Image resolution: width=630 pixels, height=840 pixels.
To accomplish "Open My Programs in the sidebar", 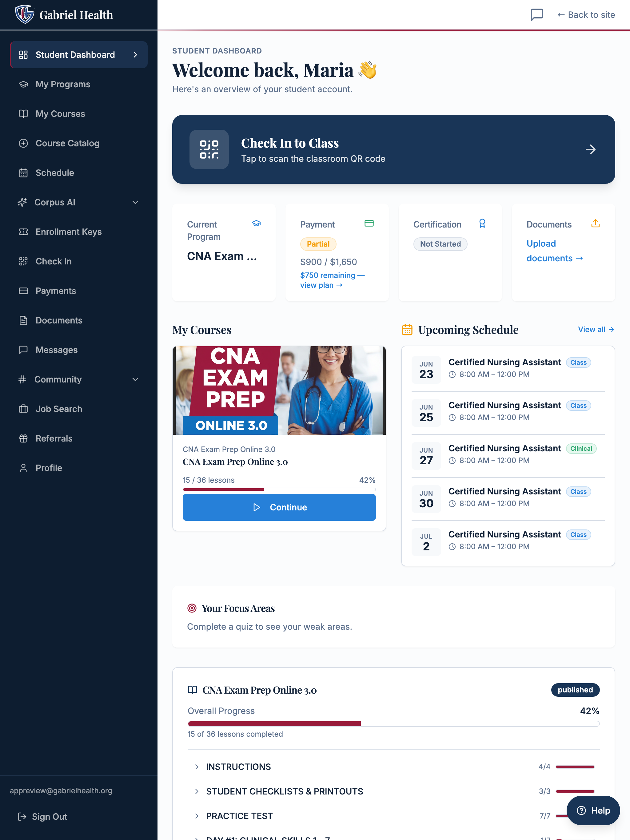I will [x=79, y=84].
